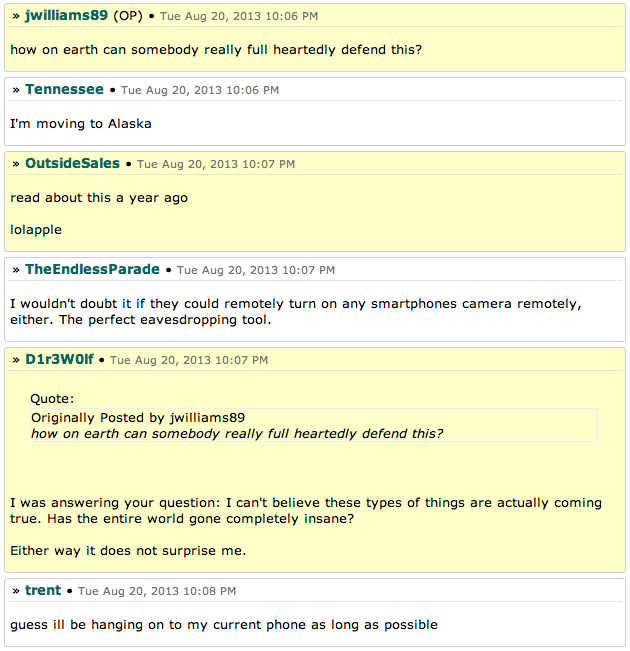Image resolution: width=630 pixels, height=651 pixels.
Task: Click the » marker before OutsideSales
Action: coord(16,164)
